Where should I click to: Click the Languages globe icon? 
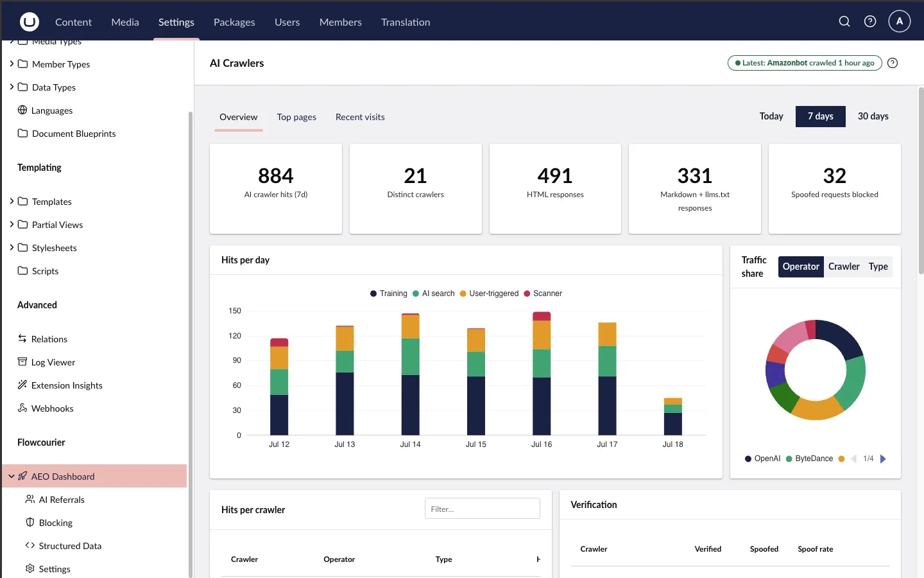[x=22, y=110]
